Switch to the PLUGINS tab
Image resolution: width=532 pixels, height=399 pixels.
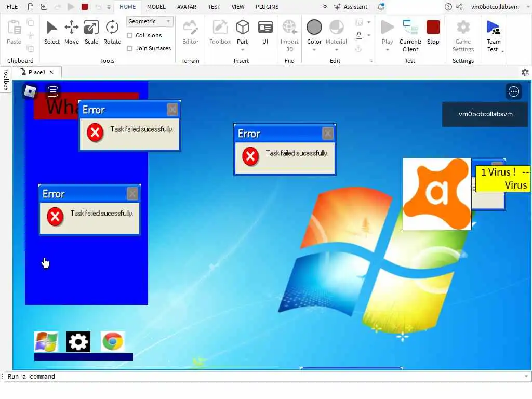point(267,7)
